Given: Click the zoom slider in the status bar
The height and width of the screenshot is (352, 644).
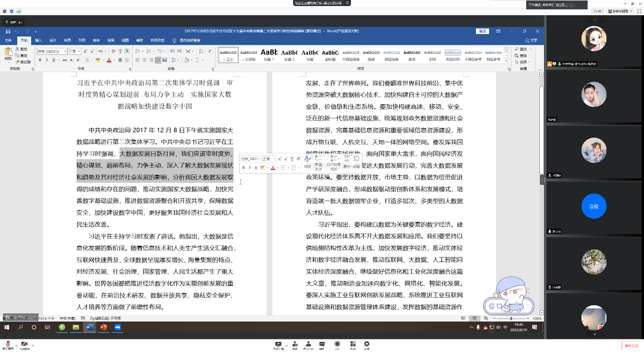Looking at the screenshot, I should click(x=511, y=318).
